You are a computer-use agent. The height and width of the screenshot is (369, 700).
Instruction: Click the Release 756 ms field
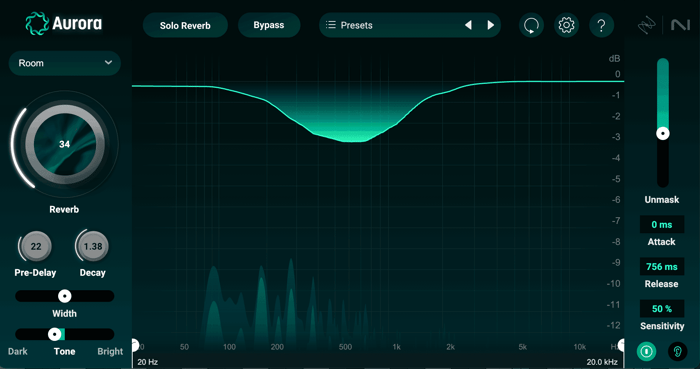[662, 267]
